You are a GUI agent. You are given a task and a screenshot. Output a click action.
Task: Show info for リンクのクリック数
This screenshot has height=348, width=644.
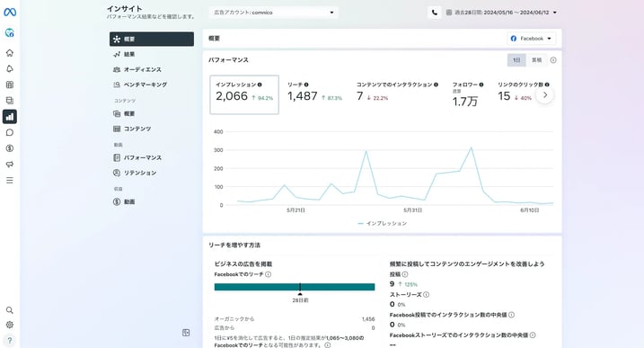pos(547,85)
